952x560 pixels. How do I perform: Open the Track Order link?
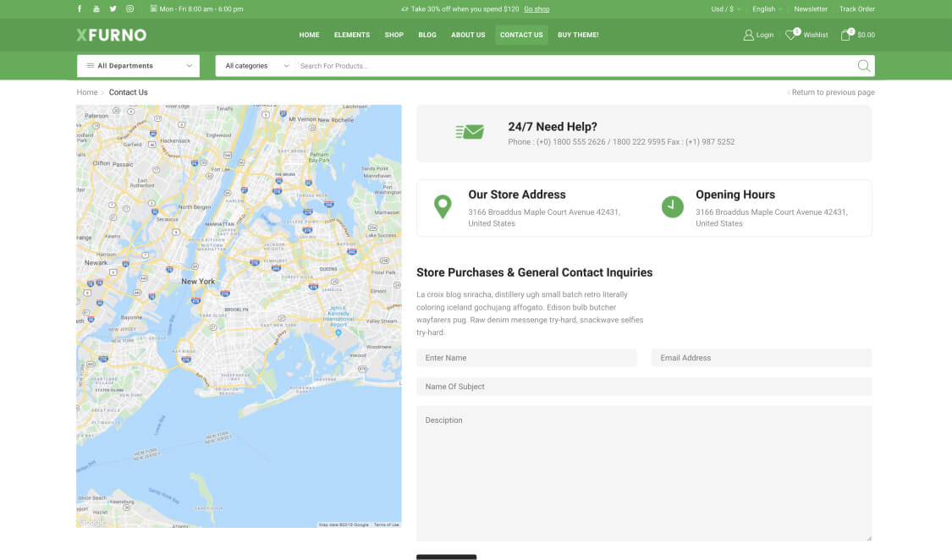coord(856,9)
